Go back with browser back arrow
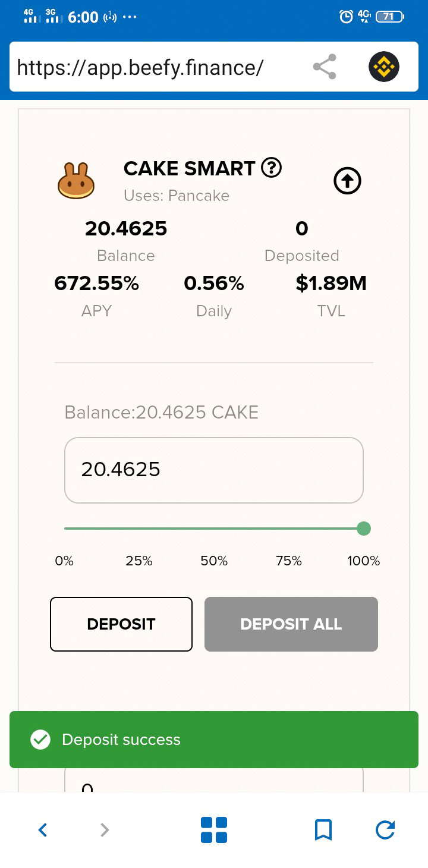 point(42,829)
